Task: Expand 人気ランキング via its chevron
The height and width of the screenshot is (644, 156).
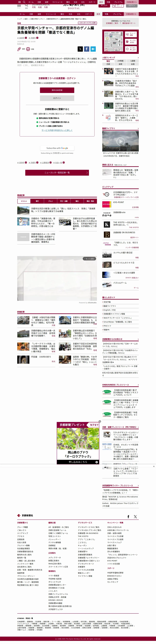Action: point(138,58)
